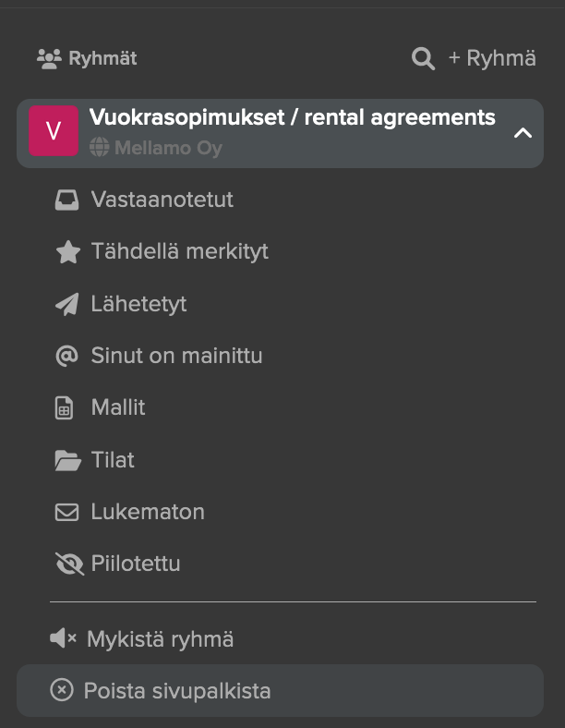Click the paper plane Lähetetyt icon
565x728 pixels.
click(x=67, y=305)
